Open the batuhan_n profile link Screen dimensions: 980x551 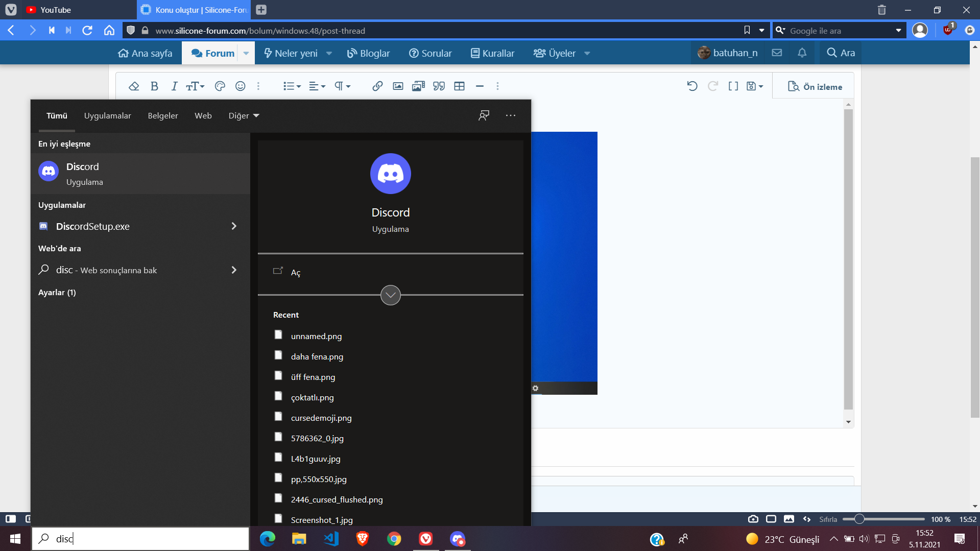tap(728, 53)
